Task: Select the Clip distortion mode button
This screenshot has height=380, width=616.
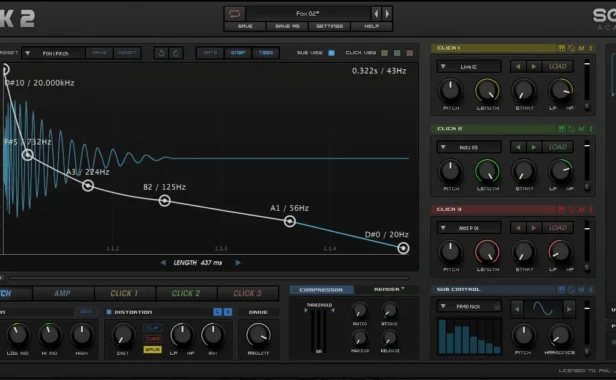Action: [x=152, y=328]
